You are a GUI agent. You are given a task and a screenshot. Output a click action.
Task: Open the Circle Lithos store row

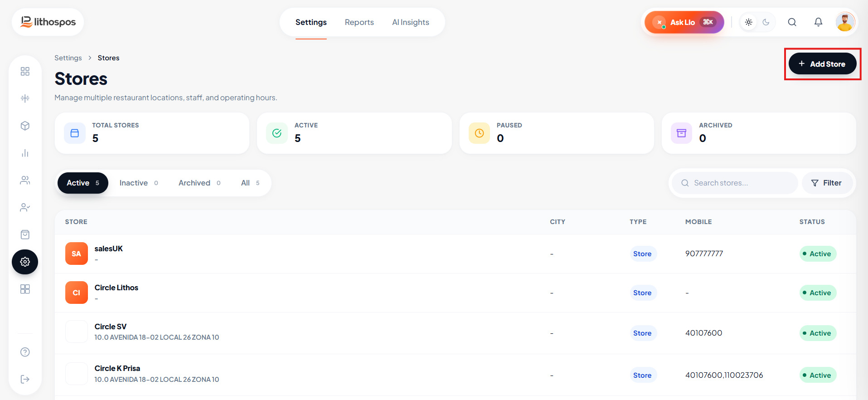click(x=455, y=293)
